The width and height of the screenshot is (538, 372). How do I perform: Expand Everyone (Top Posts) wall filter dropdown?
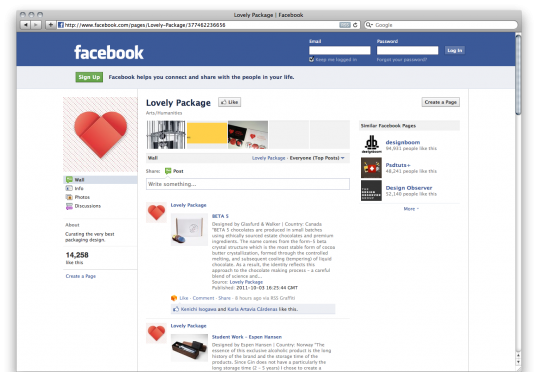(x=317, y=158)
